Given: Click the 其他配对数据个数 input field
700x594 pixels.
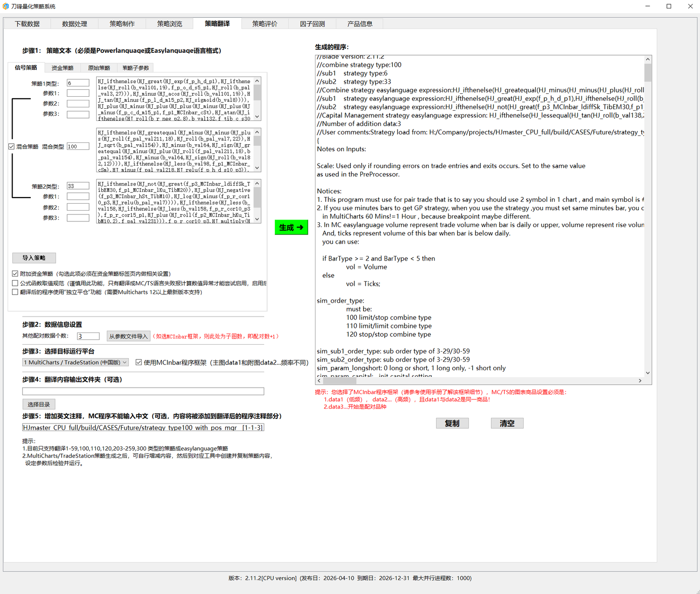Looking at the screenshot, I should [x=88, y=336].
